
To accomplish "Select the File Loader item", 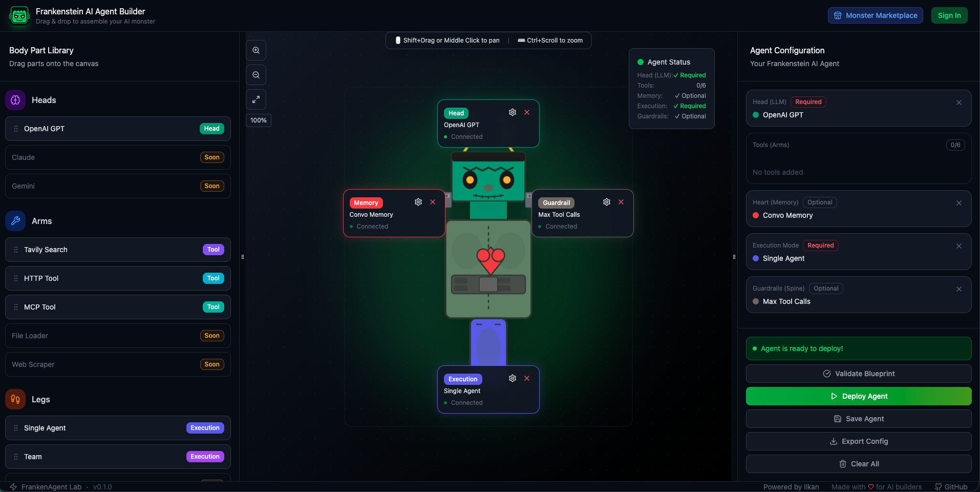I will point(118,336).
